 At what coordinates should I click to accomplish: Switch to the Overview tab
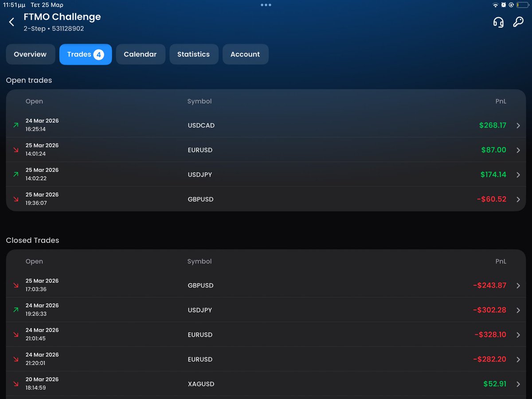(x=30, y=54)
